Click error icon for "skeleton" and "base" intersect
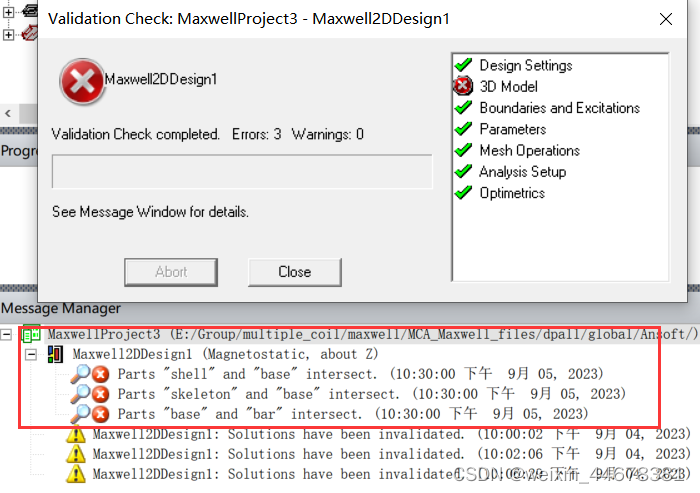Viewport: 700px width, 493px height. 101,394
